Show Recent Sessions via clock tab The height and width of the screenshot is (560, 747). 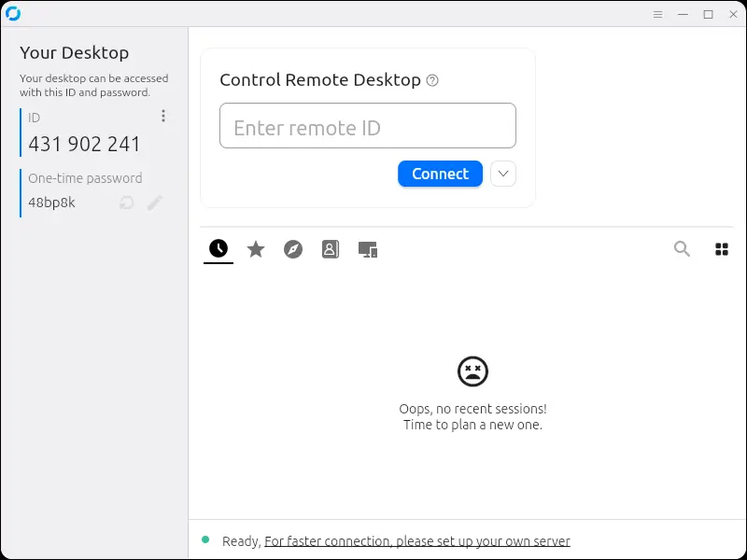click(218, 249)
